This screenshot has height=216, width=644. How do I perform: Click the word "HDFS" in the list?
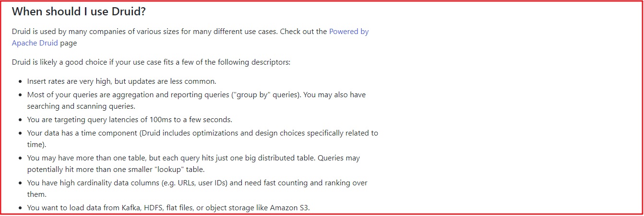point(154,208)
